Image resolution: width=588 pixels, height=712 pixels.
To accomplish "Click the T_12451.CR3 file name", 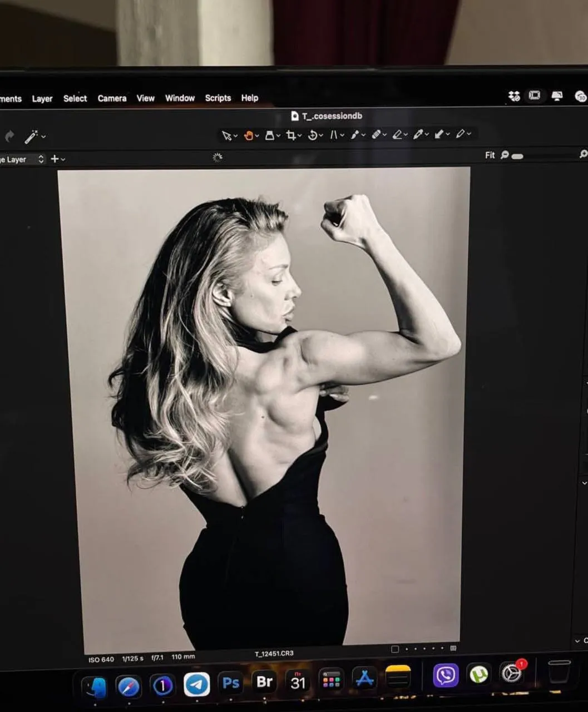I will [x=274, y=654].
